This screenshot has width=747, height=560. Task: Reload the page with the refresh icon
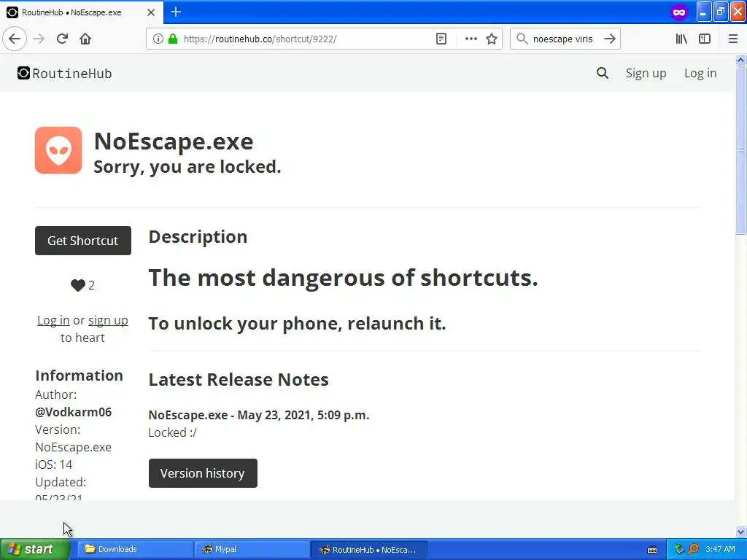tap(62, 39)
